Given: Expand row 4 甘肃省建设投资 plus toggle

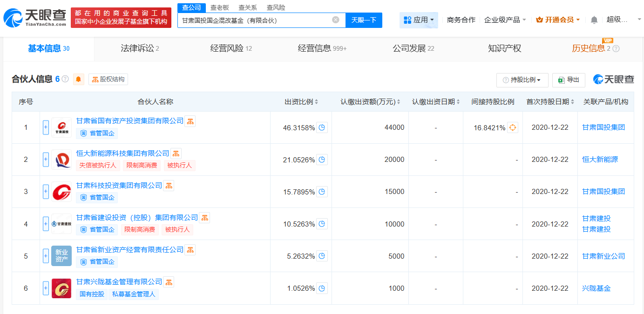Looking at the screenshot, I should [46, 224].
